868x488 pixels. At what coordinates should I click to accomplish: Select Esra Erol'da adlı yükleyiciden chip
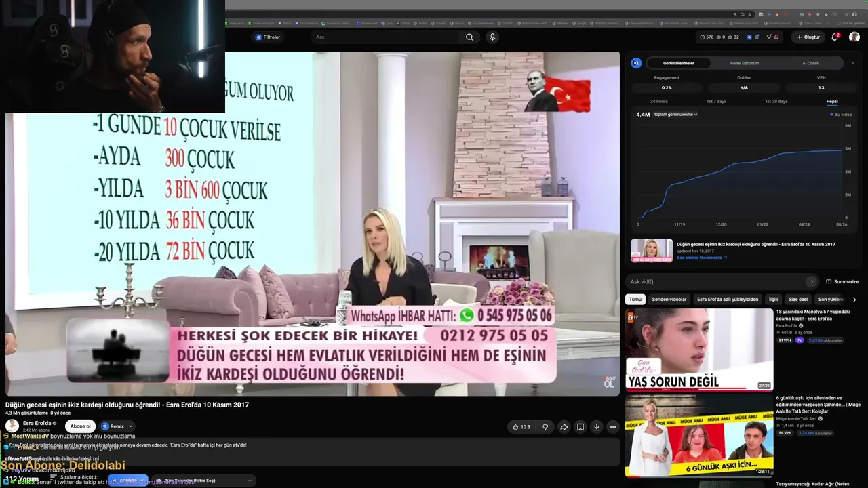(x=728, y=299)
